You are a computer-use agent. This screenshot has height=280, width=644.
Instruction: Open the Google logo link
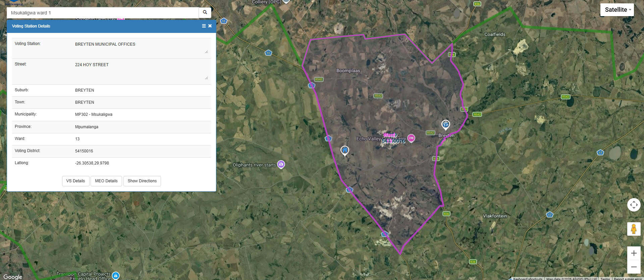(x=13, y=277)
